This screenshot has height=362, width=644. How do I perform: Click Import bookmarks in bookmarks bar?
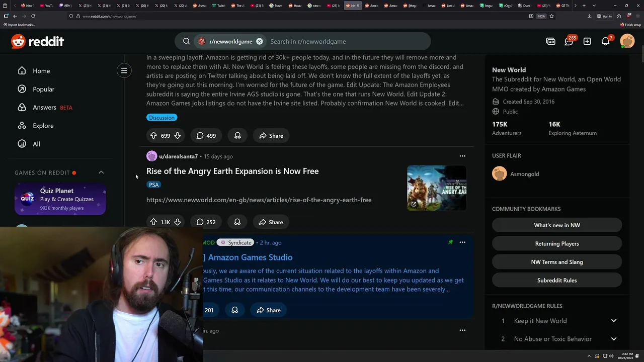point(19,25)
